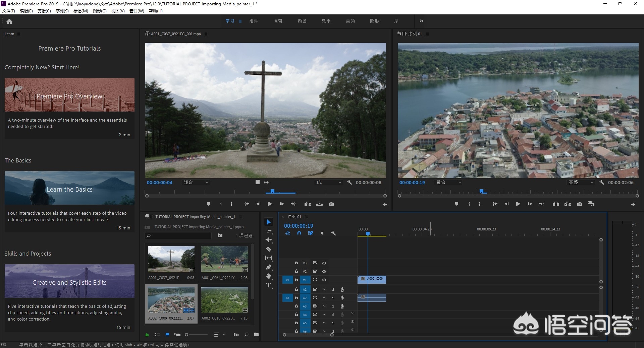This screenshot has height=348, width=644.
Task: Open the 剪辑(C) menu
Action: (x=44, y=11)
